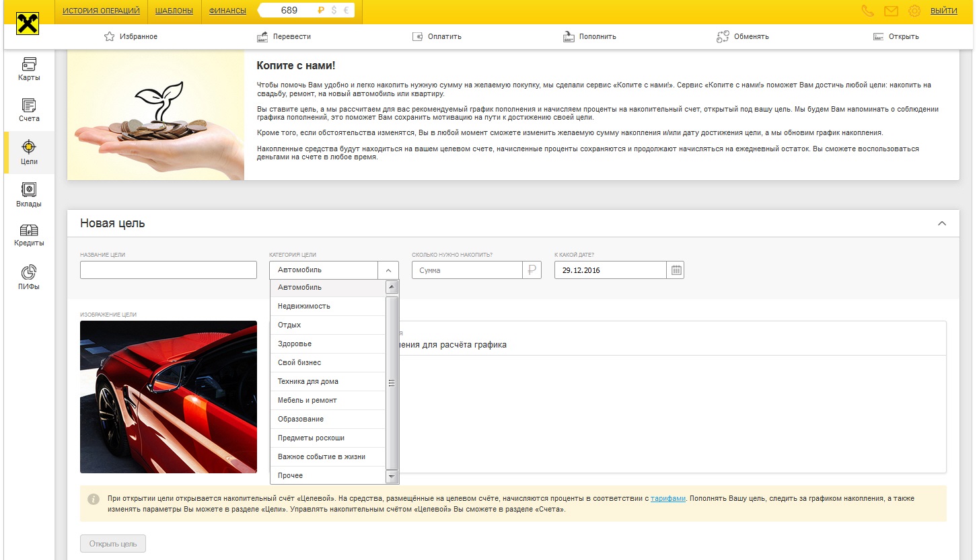Screen dimensions: 977x560
Task: Click the Название цели input field
Action: (168, 270)
